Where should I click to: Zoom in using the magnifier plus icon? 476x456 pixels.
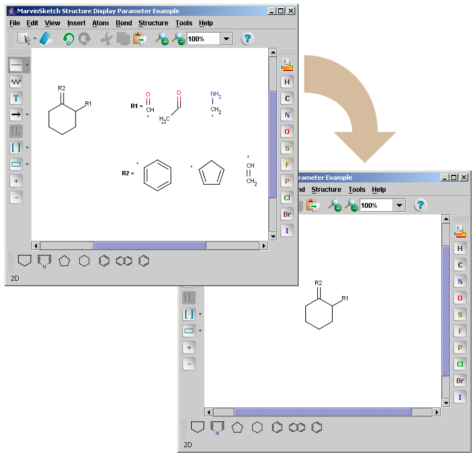pyautogui.click(x=163, y=39)
